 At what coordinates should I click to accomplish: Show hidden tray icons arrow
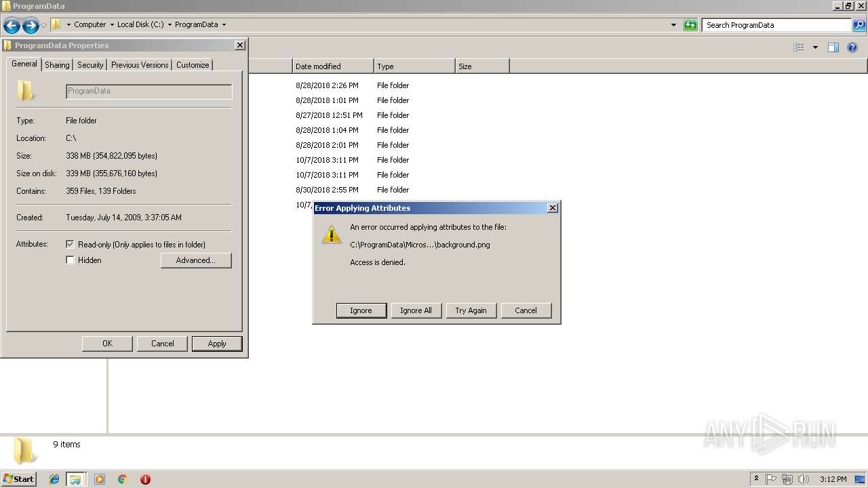click(756, 479)
